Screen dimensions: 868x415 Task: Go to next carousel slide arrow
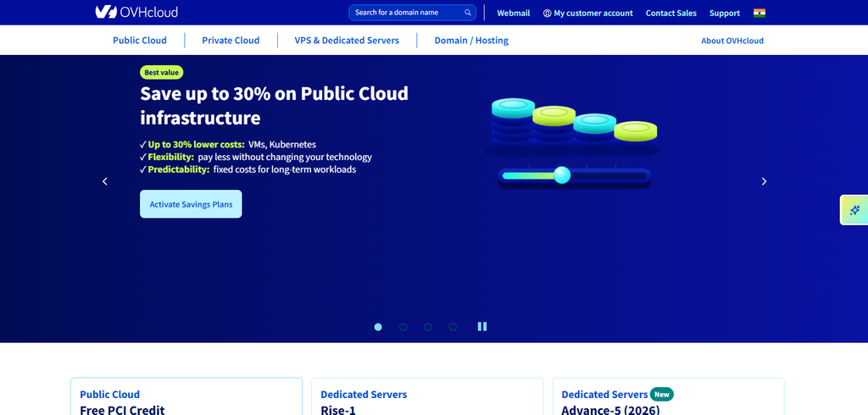[764, 181]
